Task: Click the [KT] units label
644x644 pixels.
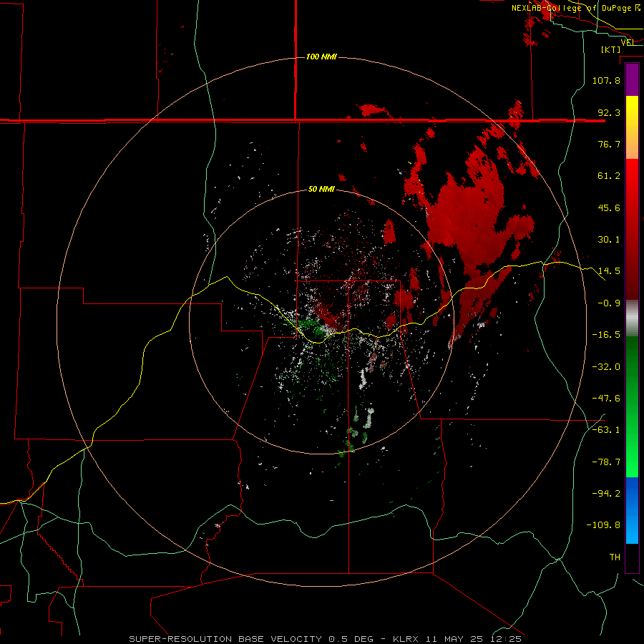Action: click(611, 49)
